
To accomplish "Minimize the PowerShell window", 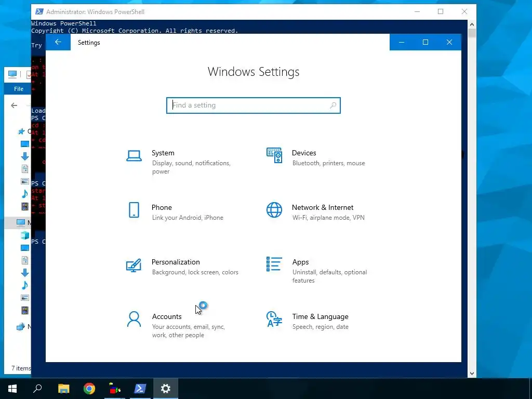I will point(417,11).
